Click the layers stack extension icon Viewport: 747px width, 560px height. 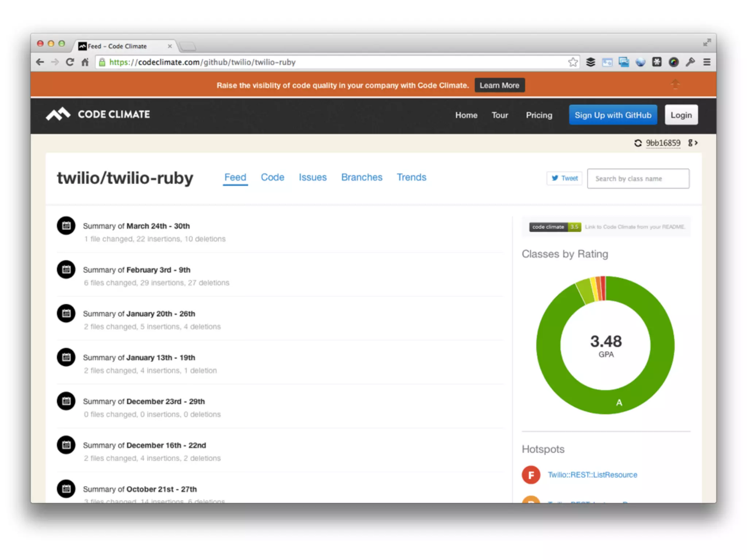(x=591, y=62)
